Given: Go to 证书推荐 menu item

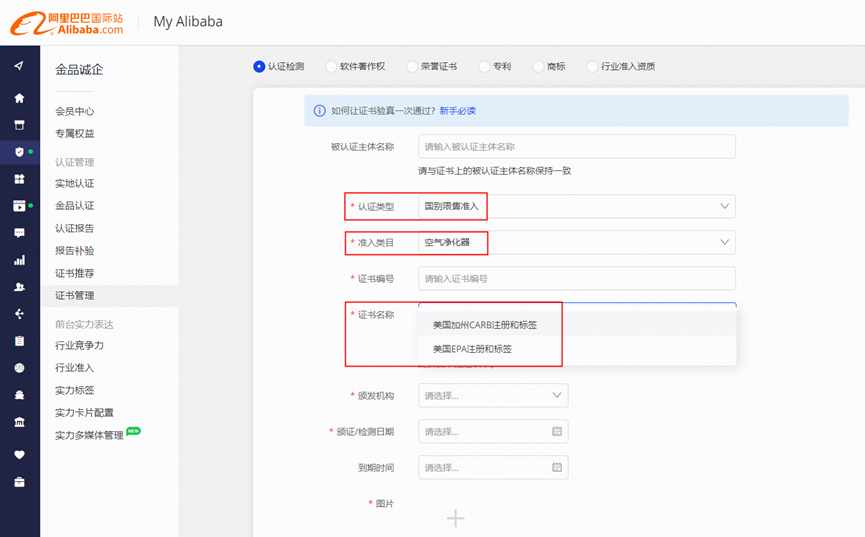Looking at the screenshot, I should (x=74, y=273).
